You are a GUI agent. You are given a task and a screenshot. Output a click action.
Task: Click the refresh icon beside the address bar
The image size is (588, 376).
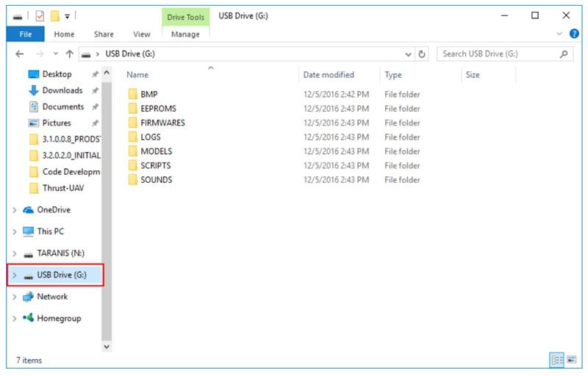(422, 54)
